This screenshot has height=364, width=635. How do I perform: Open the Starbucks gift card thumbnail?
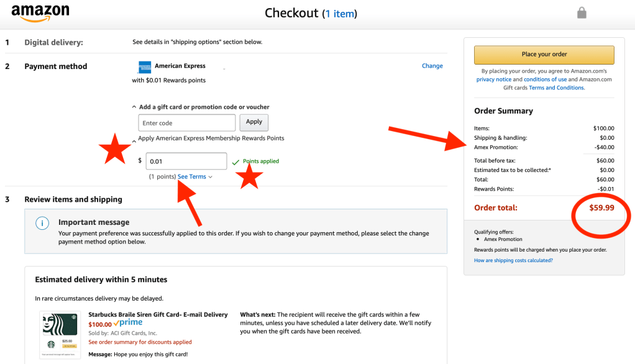(60, 334)
